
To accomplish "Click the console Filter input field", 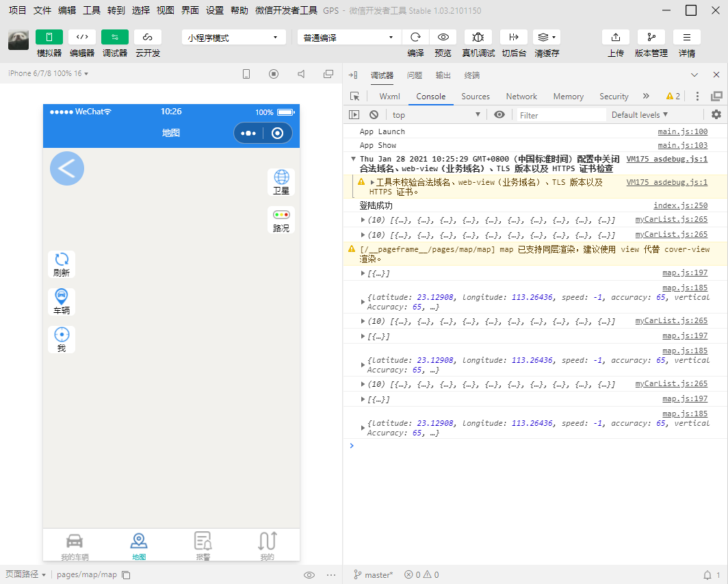I will click(561, 115).
